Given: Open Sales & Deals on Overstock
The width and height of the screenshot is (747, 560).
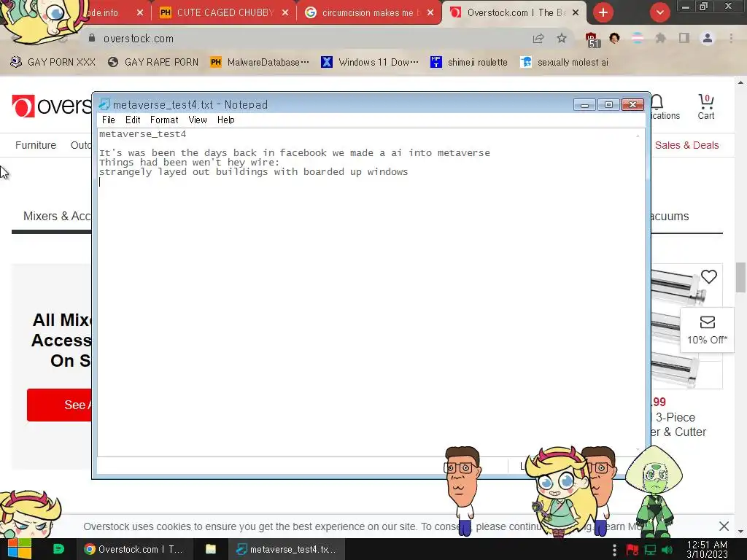Looking at the screenshot, I should point(686,145).
